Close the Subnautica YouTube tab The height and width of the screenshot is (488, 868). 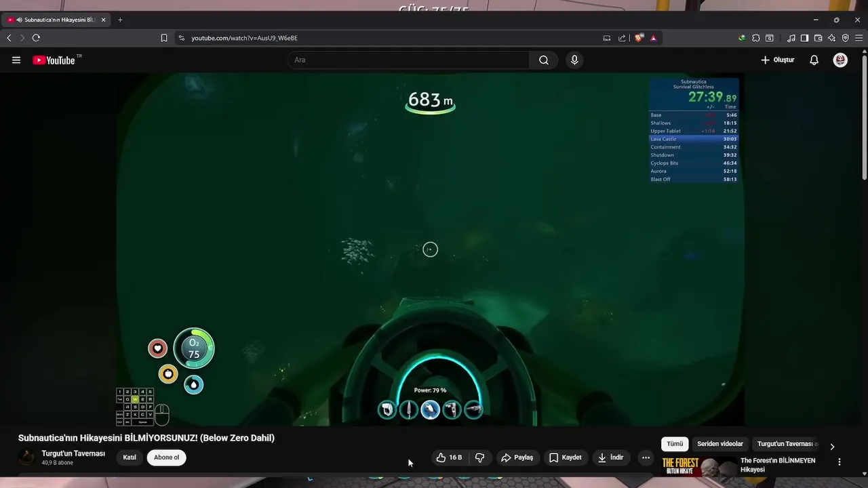(103, 20)
